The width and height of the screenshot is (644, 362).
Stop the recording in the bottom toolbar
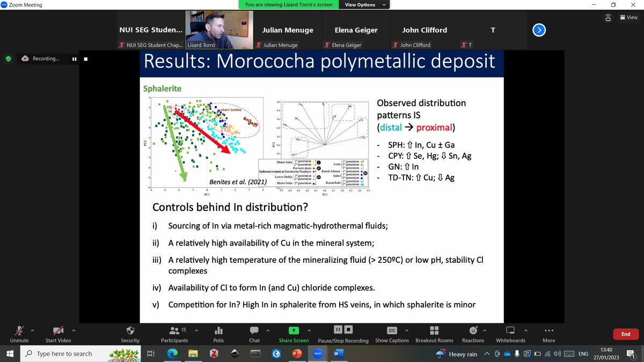(x=348, y=329)
